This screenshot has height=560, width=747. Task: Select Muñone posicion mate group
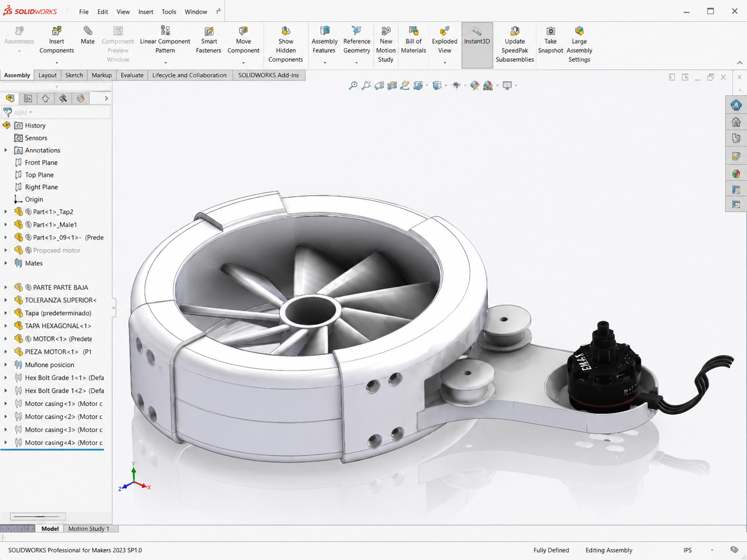coord(50,365)
